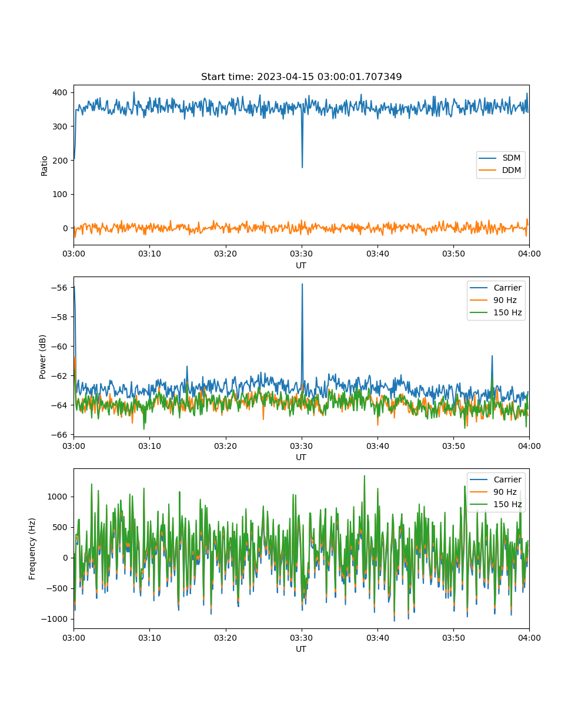The image size is (588, 706).
Task: Click the 100 tick on the Ratio axis
Action: [61, 194]
